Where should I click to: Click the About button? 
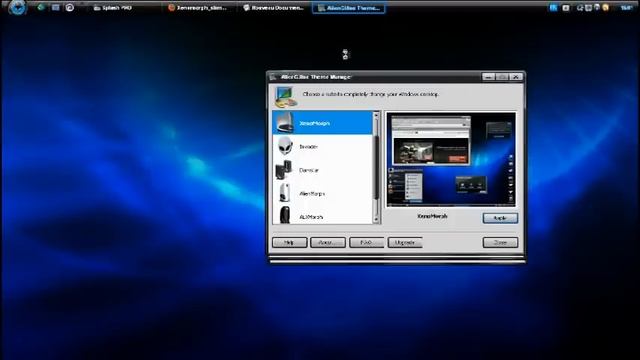pyautogui.click(x=327, y=242)
